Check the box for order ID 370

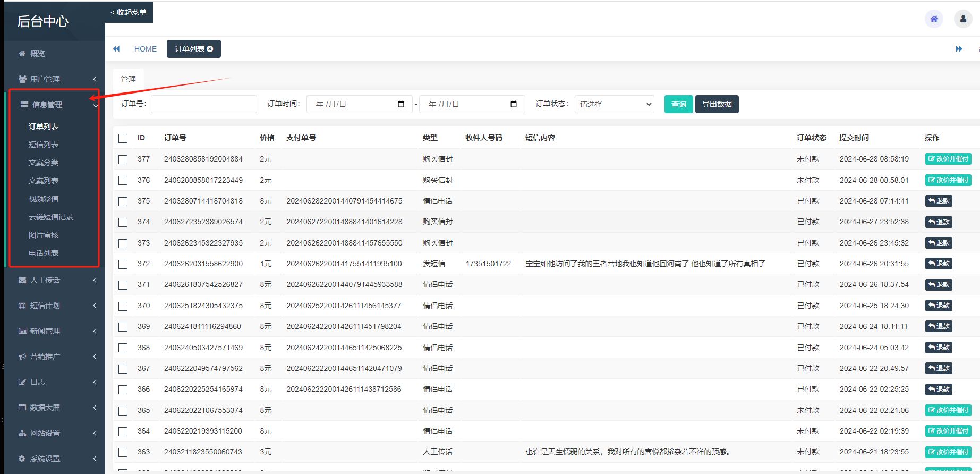click(x=123, y=306)
